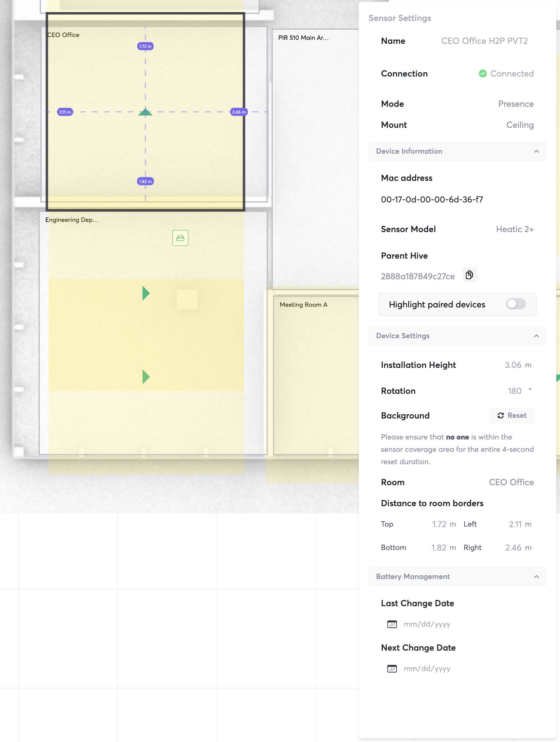Click the 2.46 m distance label
Screen dimensions: 560x742
[239, 112]
